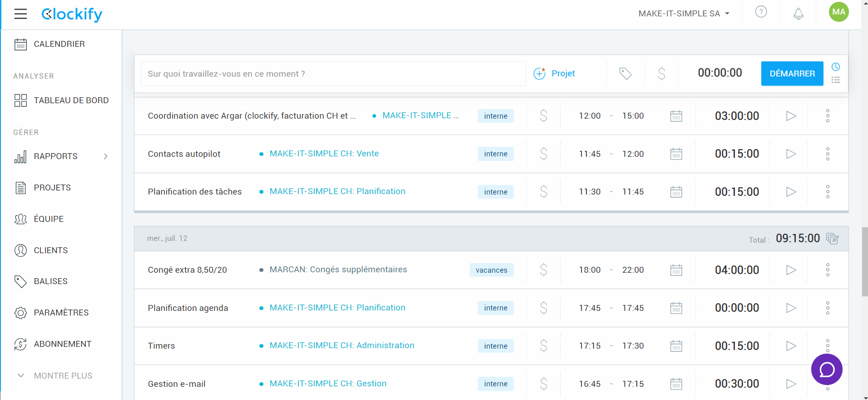The height and width of the screenshot is (400, 868).
Task: Toggle billable status for Contacts autopilot entry
Action: [x=543, y=154]
